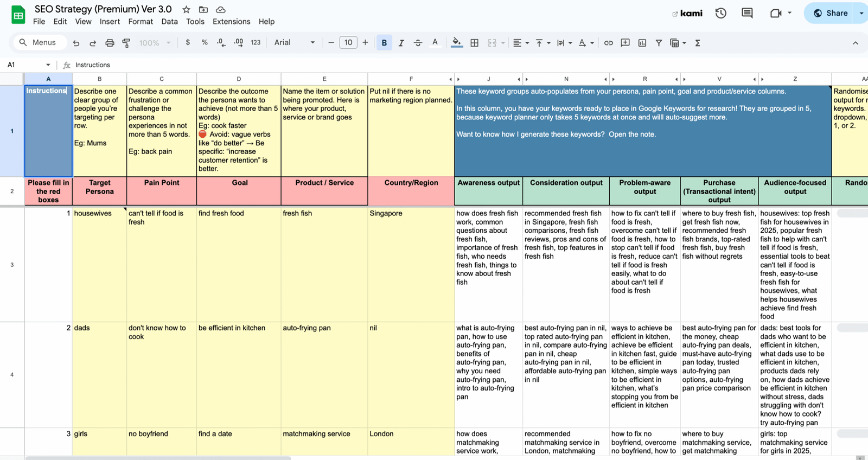Insert a link
The height and width of the screenshot is (460, 868).
(x=608, y=43)
